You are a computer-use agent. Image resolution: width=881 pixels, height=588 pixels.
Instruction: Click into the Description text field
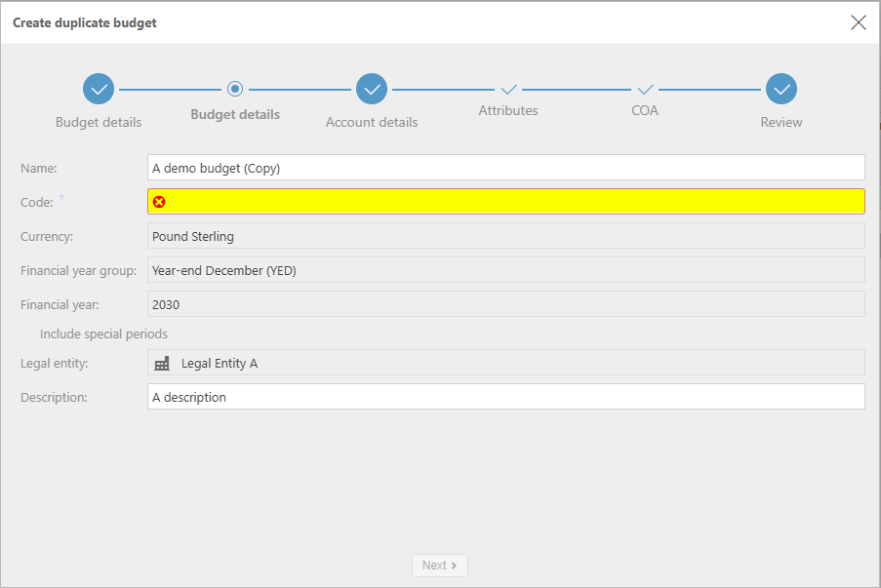pos(505,397)
